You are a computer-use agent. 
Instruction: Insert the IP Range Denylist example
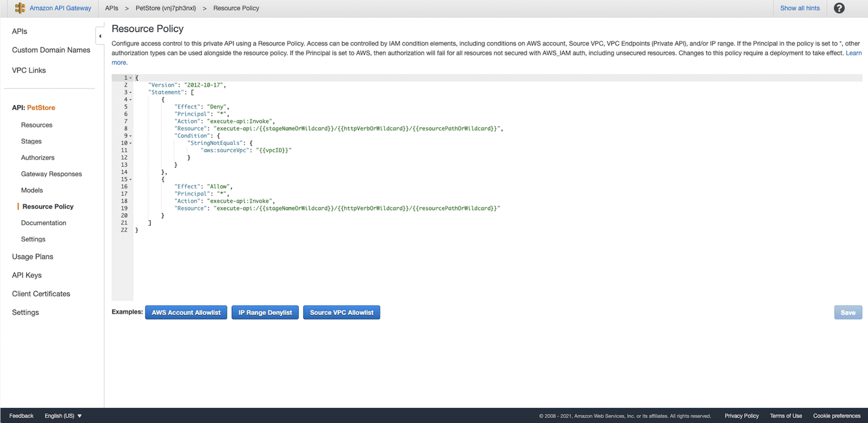click(x=265, y=313)
